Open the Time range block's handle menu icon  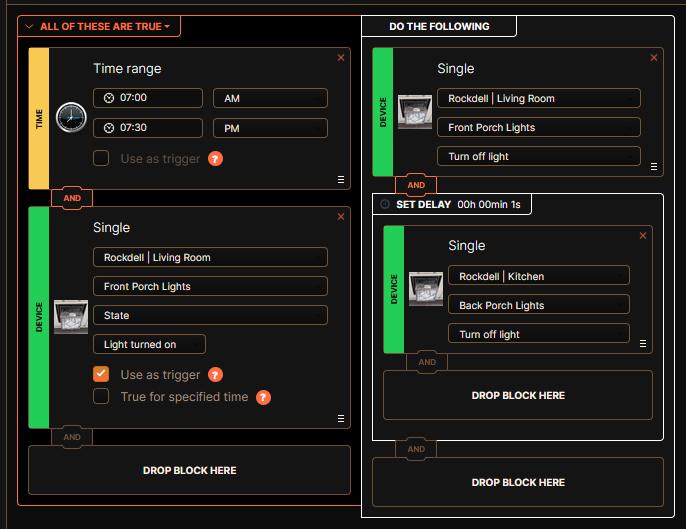click(341, 179)
